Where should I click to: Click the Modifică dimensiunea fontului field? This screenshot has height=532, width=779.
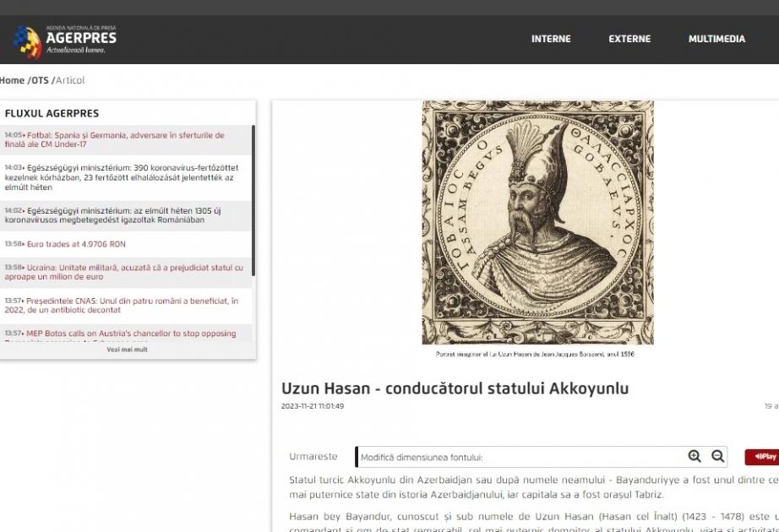click(x=542, y=457)
